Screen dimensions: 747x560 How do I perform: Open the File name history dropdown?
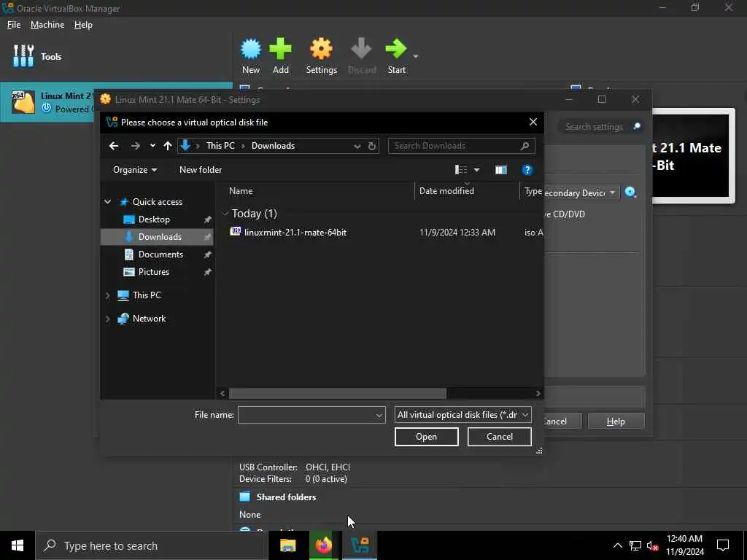pos(379,415)
